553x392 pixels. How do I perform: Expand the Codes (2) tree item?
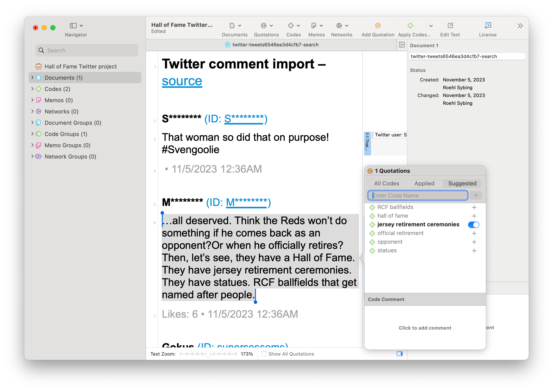point(32,89)
